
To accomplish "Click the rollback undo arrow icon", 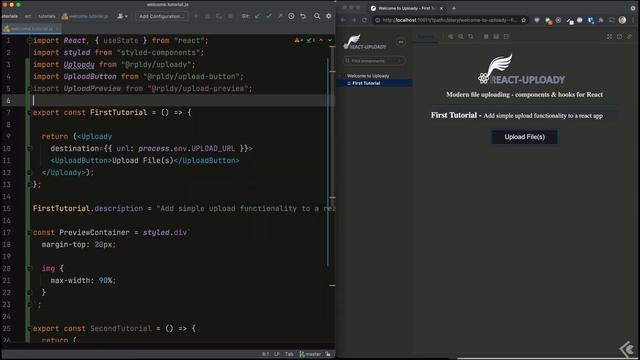I will tap(303, 16).
